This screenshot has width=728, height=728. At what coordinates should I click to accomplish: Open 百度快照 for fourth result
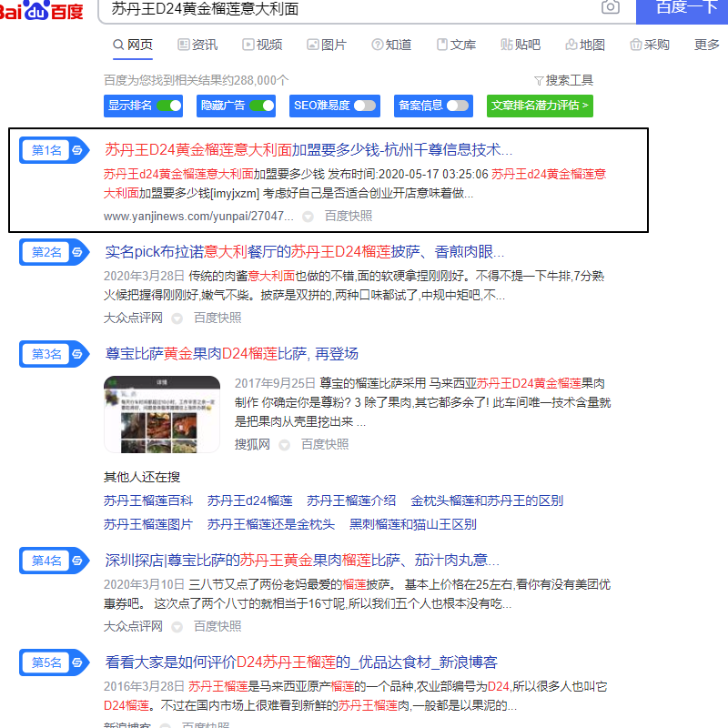click(x=217, y=627)
